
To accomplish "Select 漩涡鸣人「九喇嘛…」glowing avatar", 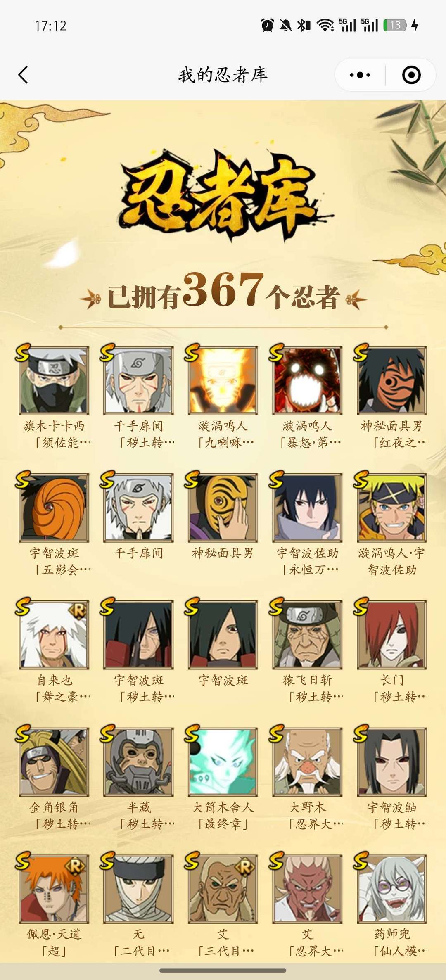I will pos(223,381).
